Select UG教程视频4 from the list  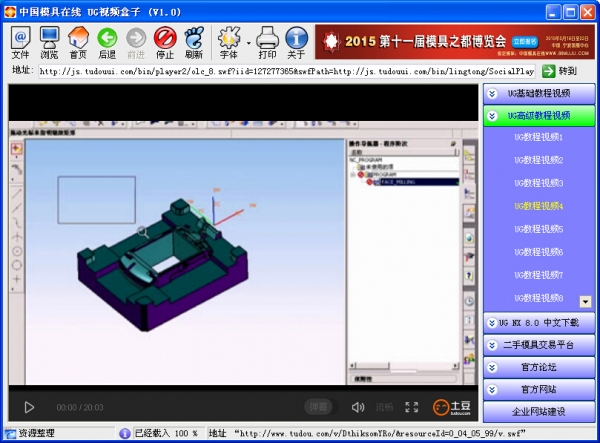pos(539,206)
